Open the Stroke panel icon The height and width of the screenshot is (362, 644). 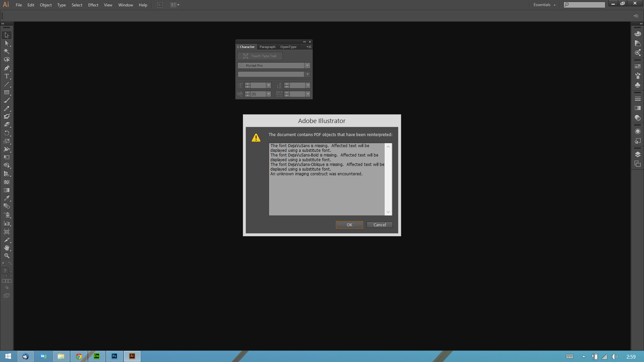click(x=638, y=99)
